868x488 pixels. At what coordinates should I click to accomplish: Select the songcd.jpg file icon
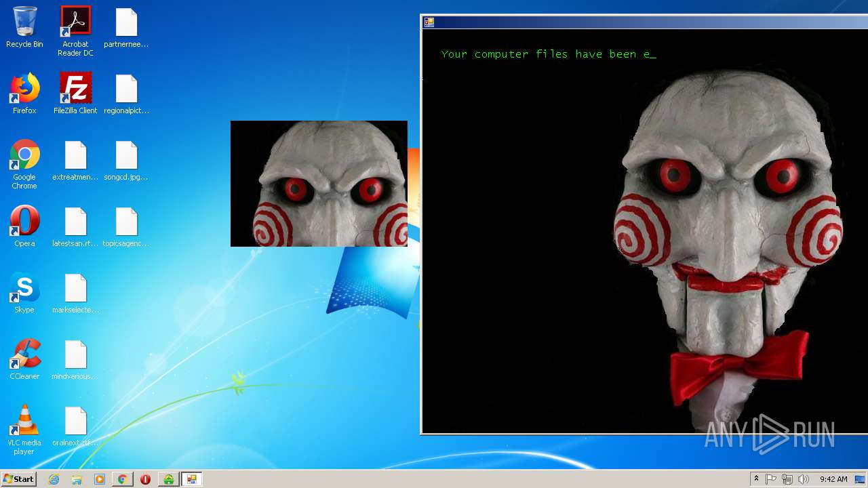coord(126,161)
